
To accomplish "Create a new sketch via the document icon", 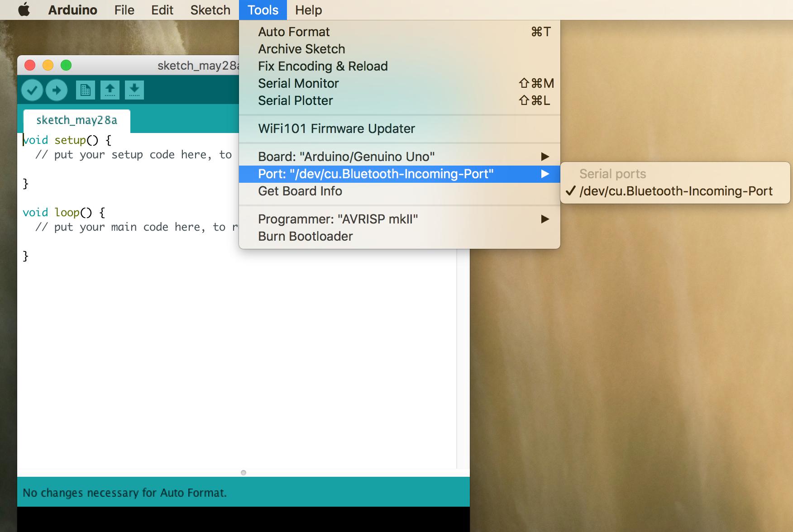I will (86, 90).
